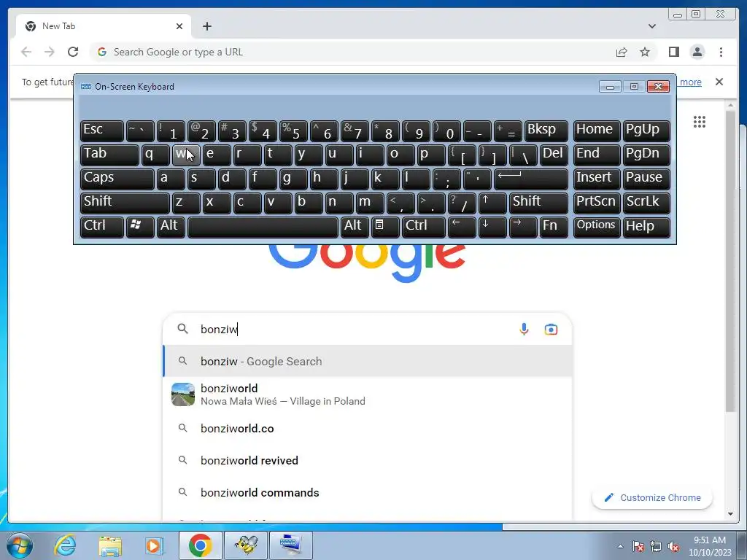Close the New Tab tab
Screen dimensions: 747x560
pyautogui.click(x=179, y=26)
